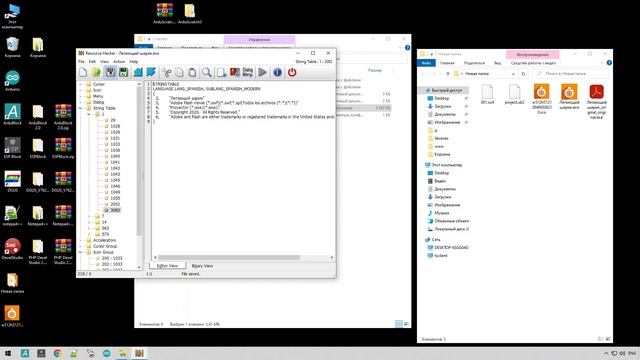The height and width of the screenshot is (360, 640).
Task: Click New blank script icon in Resource Hacker
Action: click(83, 72)
